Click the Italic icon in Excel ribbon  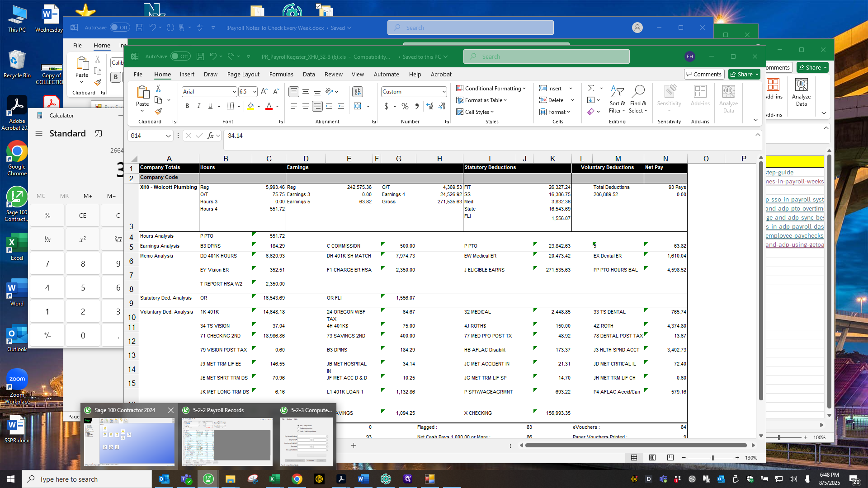[x=198, y=106]
